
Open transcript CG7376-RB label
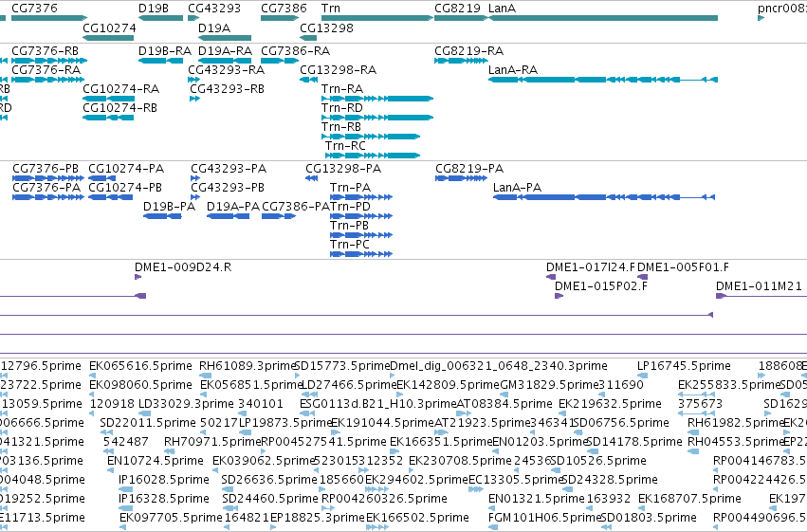click(x=45, y=51)
